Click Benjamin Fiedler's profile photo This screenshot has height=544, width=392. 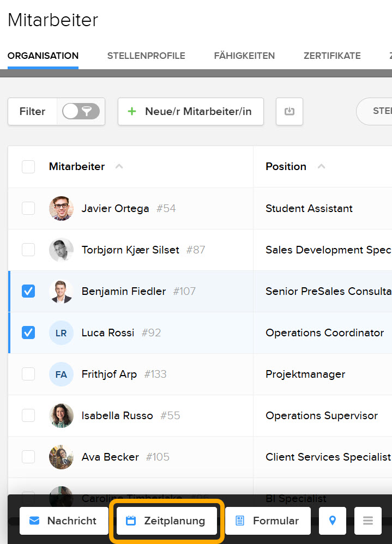[x=61, y=291]
